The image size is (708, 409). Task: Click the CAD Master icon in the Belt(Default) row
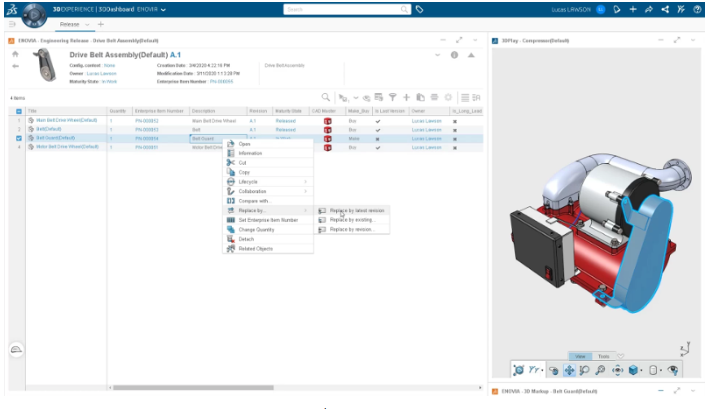(x=328, y=130)
